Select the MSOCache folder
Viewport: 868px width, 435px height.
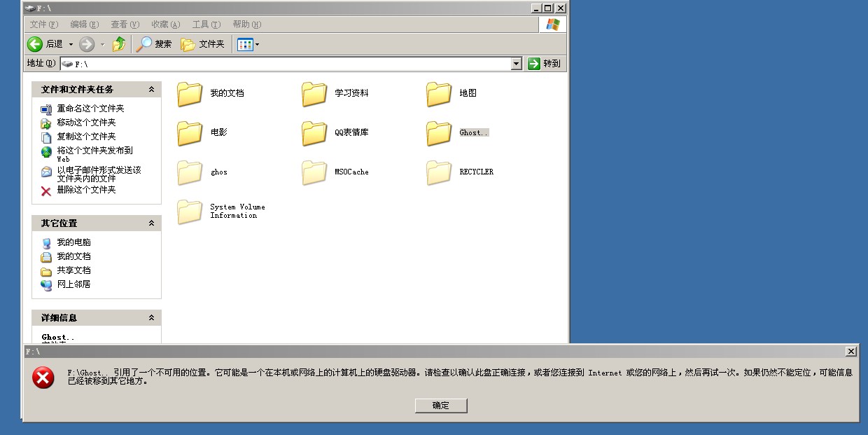click(315, 172)
